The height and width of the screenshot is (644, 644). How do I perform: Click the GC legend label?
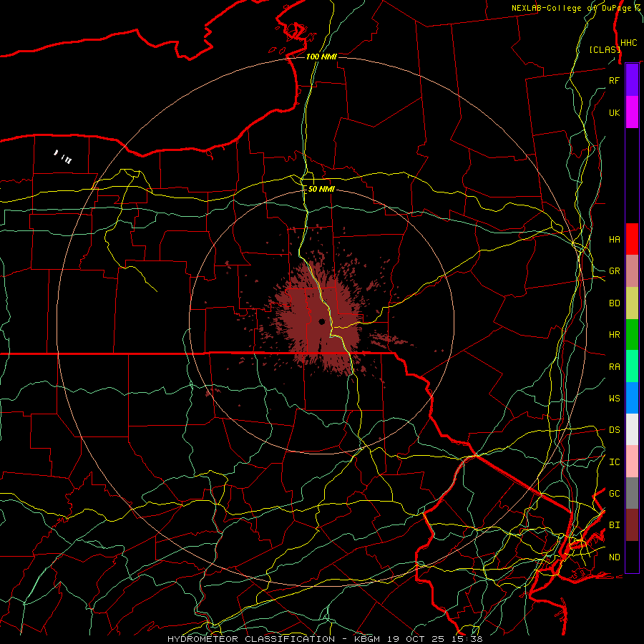[614, 494]
